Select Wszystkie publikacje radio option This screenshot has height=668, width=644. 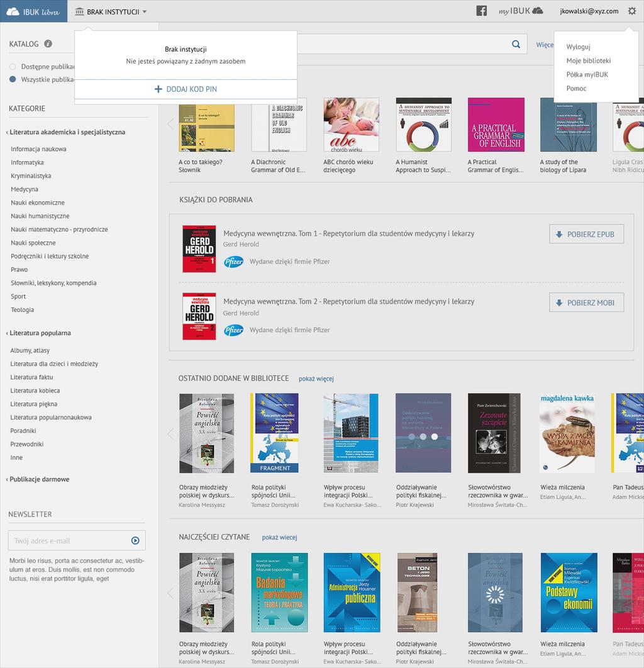pos(13,79)
